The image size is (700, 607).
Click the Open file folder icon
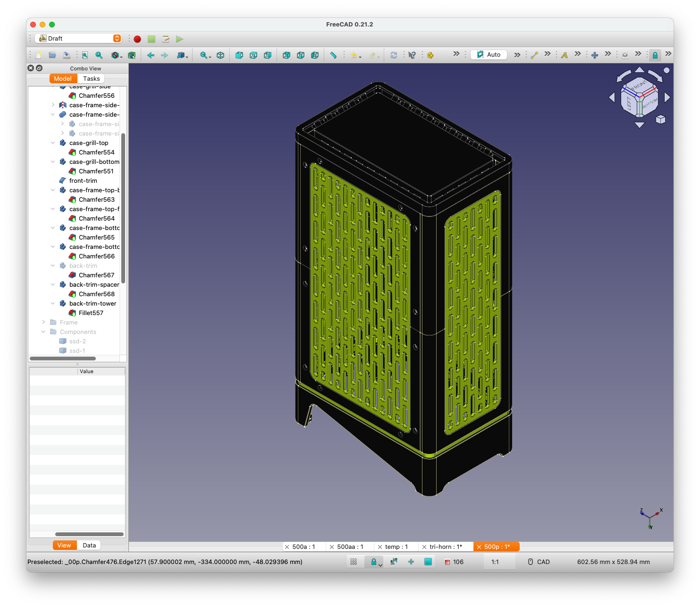(52, 55)
